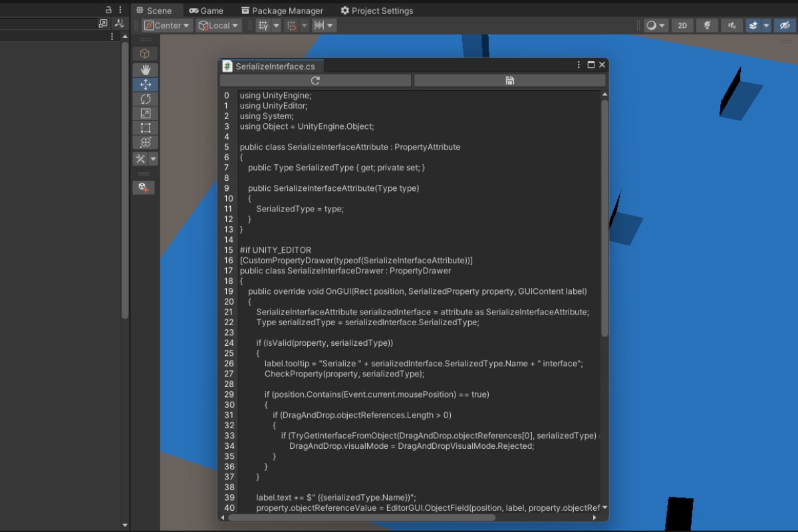
Task: Select the combined Transform tool
Action: click(145, 142)
